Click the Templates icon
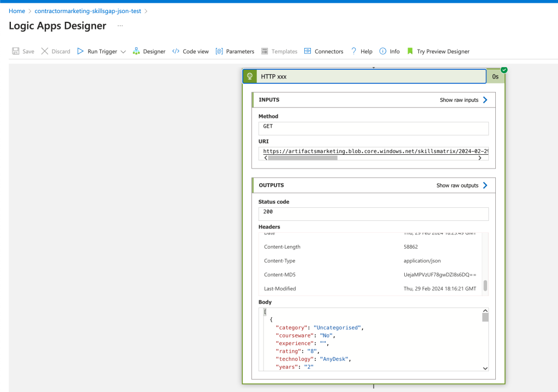The height and width of the screenshot is (392, 558). pyautogui.click(x=265, y=51)
